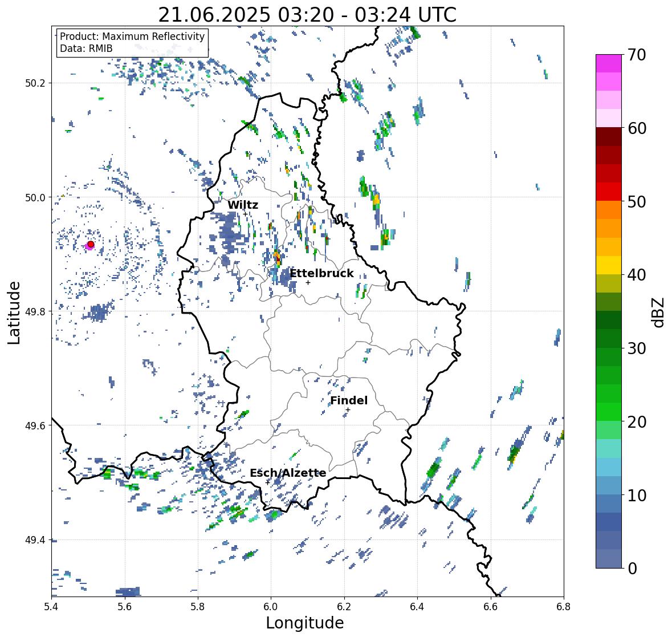Click the Longitude axis label

[x=305, y=623]
